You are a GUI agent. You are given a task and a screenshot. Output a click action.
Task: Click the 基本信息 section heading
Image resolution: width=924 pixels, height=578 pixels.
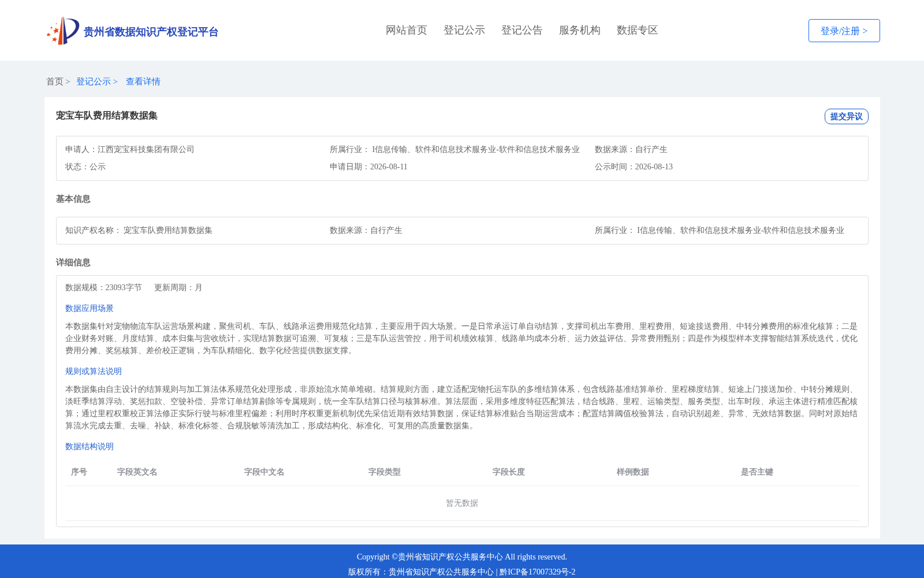tap(73, 199)
